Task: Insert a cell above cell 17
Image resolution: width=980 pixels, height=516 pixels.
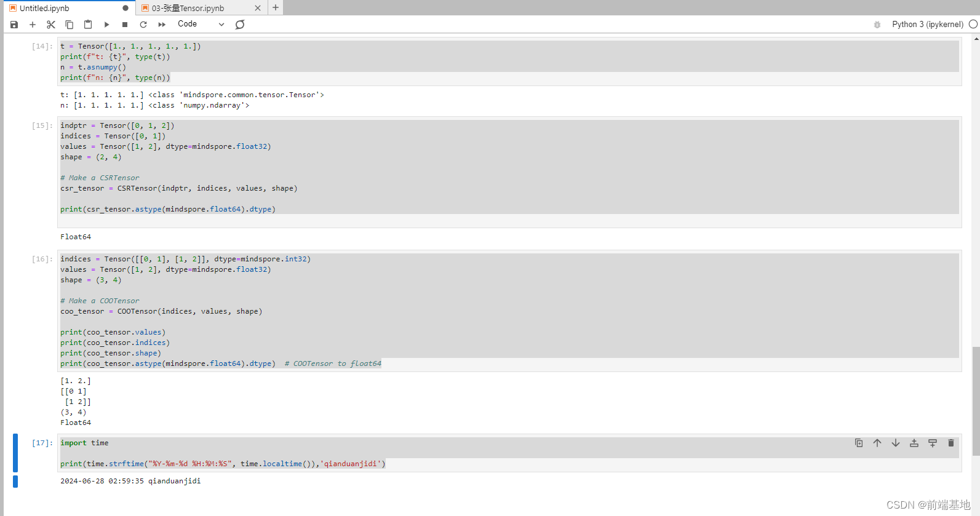Action: pyautogui.click(x=914, y=443)
